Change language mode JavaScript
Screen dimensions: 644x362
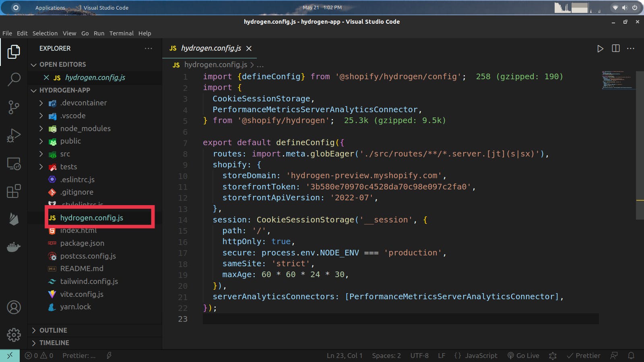coord(481,356)
